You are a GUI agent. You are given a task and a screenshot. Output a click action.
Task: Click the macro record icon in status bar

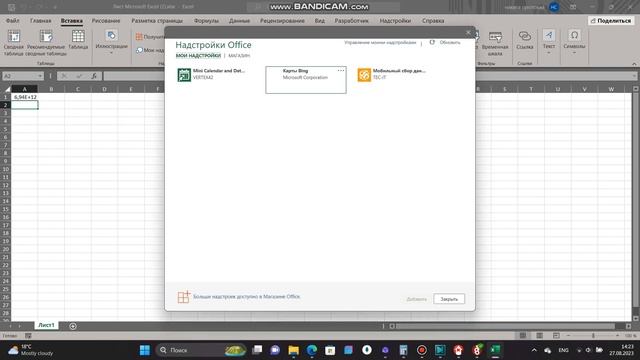pos(28,336)
